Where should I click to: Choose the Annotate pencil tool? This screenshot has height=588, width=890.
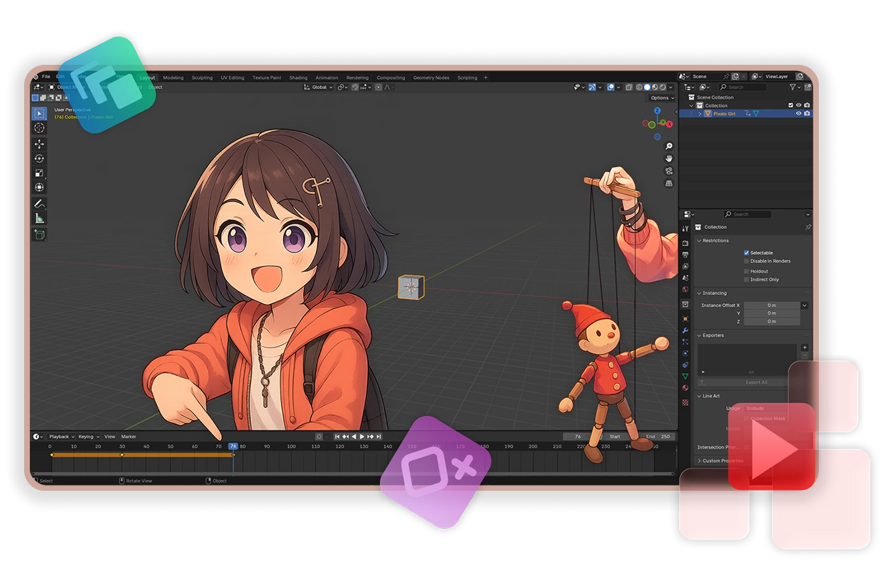[x=39, y=204]
